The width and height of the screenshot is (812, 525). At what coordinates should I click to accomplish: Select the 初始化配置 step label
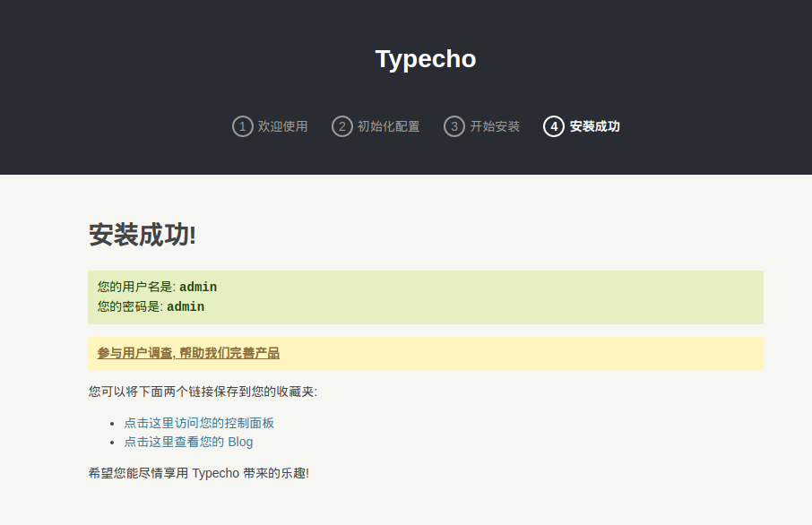pos(389,126)
